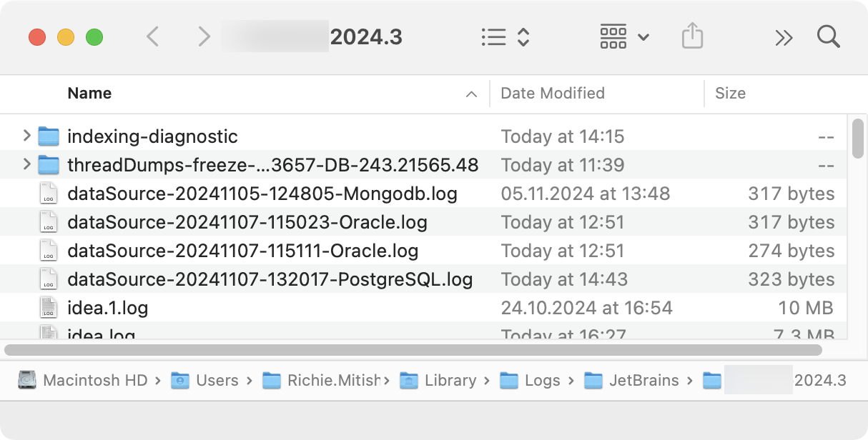Screen dimensions: 868x440
Task: Open the grouping dropdown chevron
Action: [643, 39]
